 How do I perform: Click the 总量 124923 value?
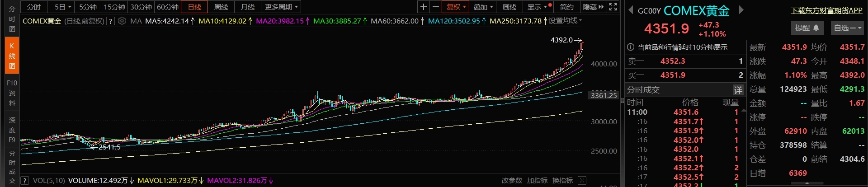(x=793, y=89)
